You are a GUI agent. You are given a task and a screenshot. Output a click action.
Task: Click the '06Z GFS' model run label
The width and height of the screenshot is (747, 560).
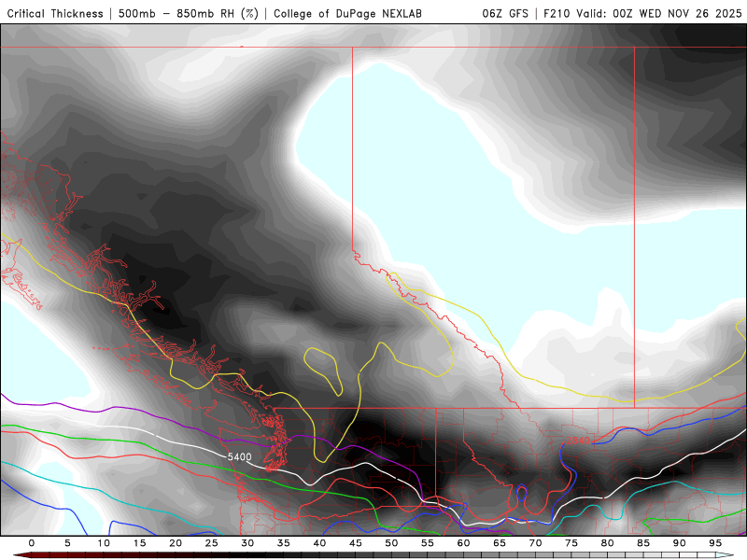(505, 13)
